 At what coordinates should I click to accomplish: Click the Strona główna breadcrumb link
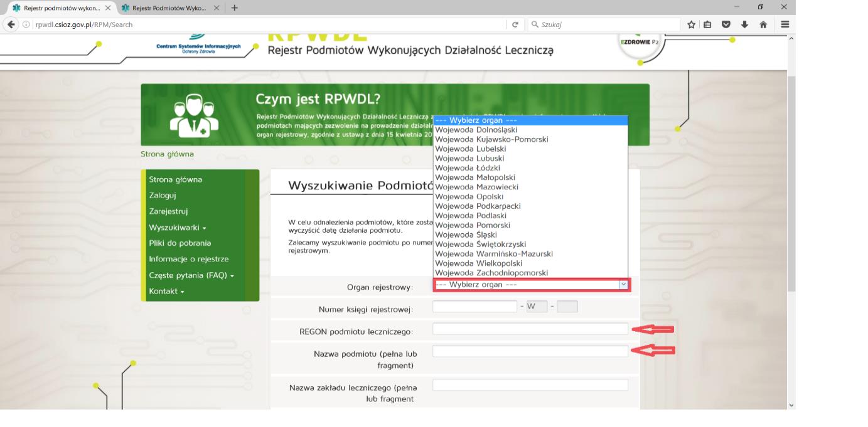pyautogui.click(x=167, y=154)
